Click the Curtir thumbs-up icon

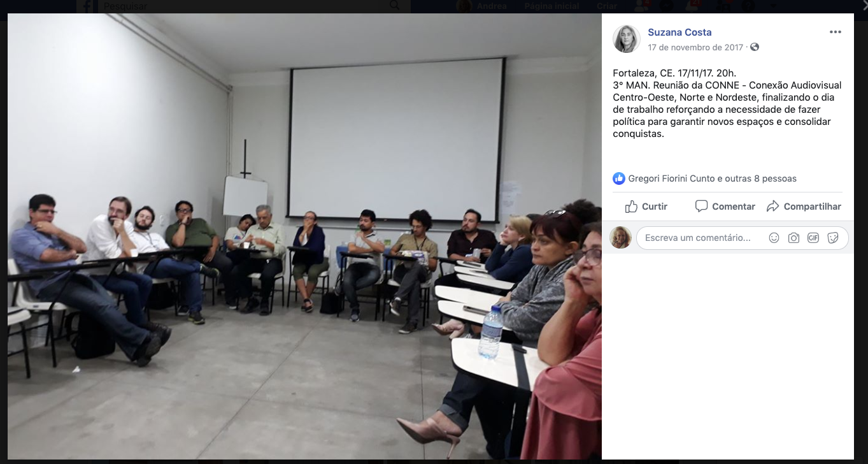631,207
